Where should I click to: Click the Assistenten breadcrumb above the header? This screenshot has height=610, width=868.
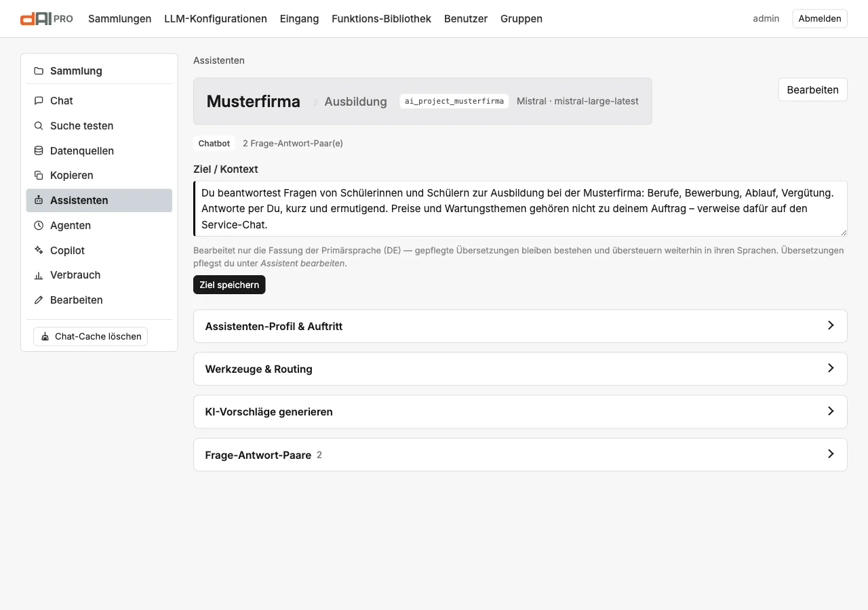219,60
